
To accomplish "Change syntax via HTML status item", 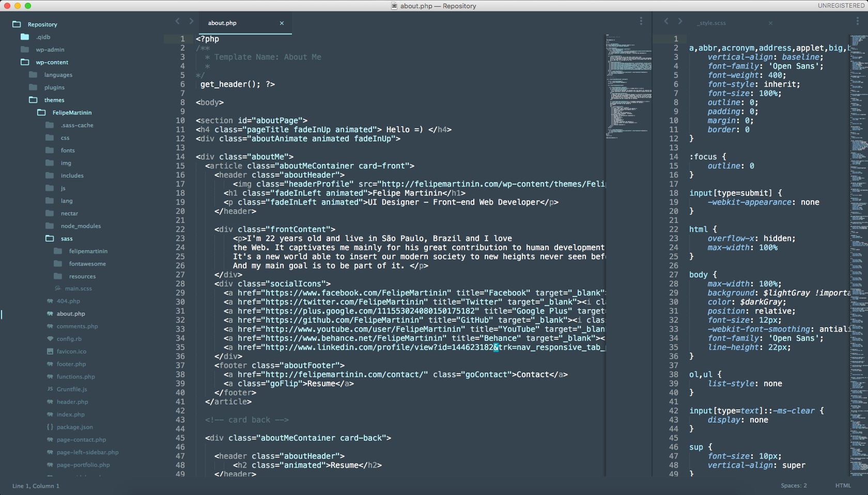I will pos(843,486).
